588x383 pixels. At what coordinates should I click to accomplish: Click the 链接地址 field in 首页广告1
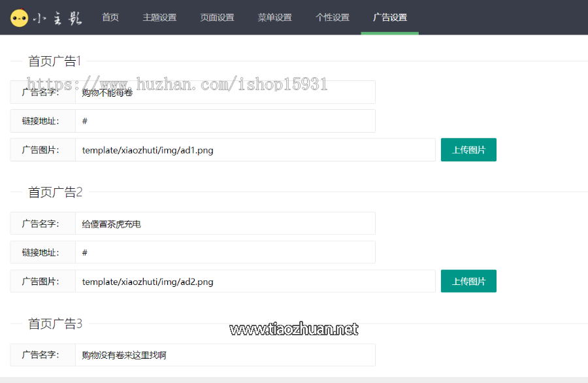225,121
